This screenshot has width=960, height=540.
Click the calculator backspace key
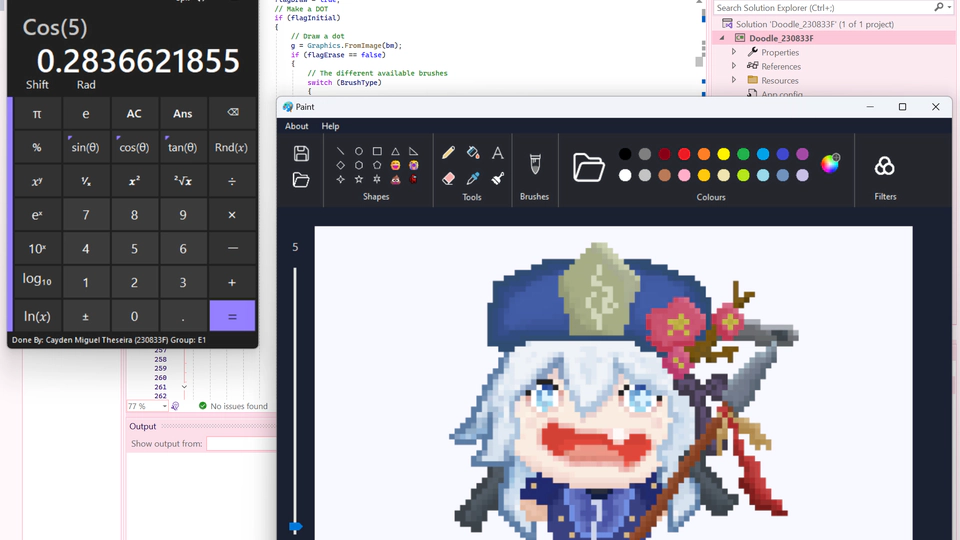[x=232, y=114]
